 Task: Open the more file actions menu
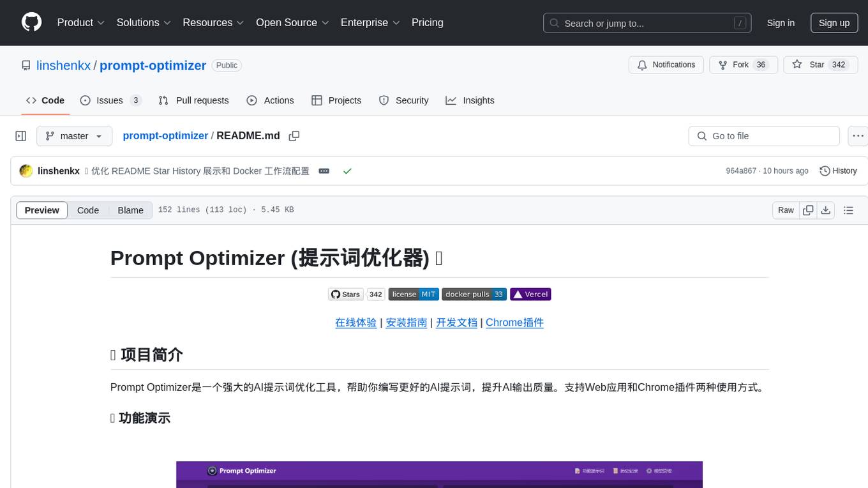coord(858,136)
